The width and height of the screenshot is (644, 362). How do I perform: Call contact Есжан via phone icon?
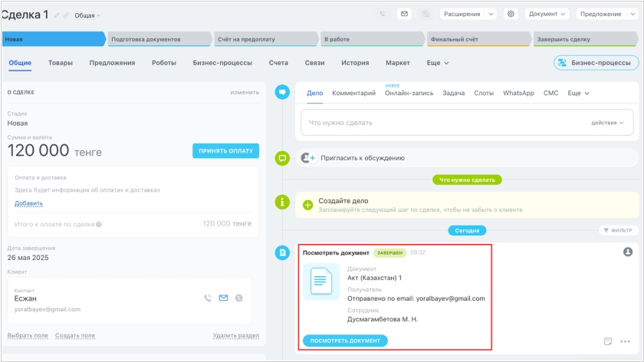(x=208, y=298)
